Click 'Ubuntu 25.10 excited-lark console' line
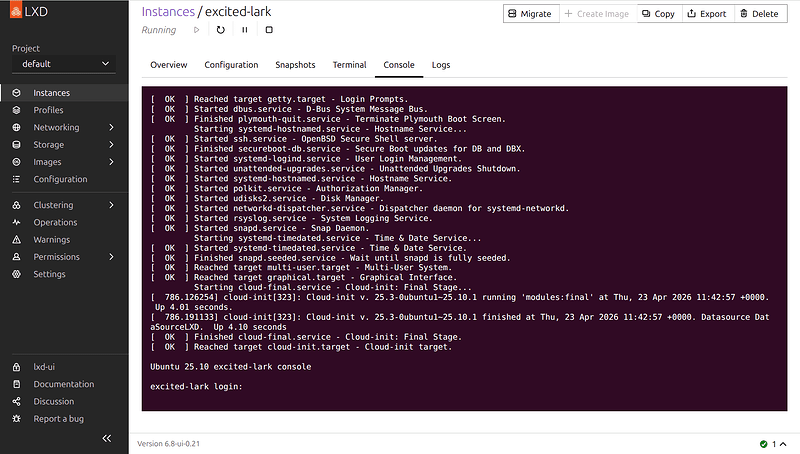 click(231, 367)
